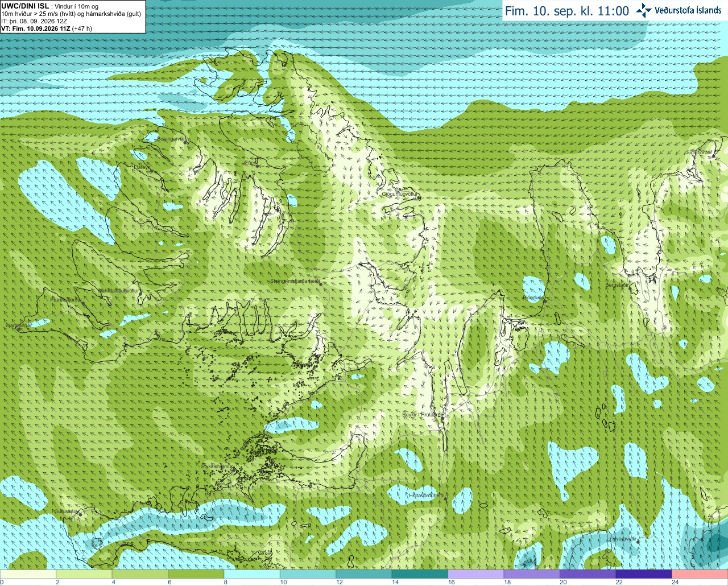728x586 pixels.
Task: Click the Bjargtangar station marker
Action: pyautogui.click(x=19, y=329)
